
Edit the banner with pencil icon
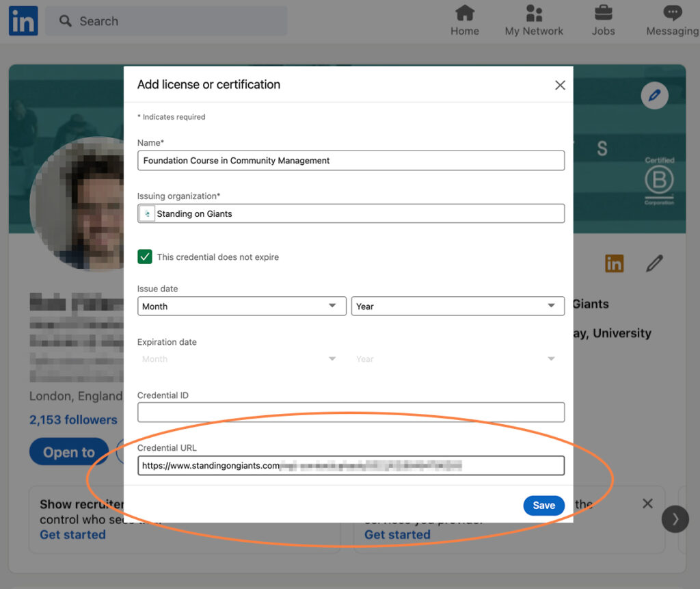[654, 95]
